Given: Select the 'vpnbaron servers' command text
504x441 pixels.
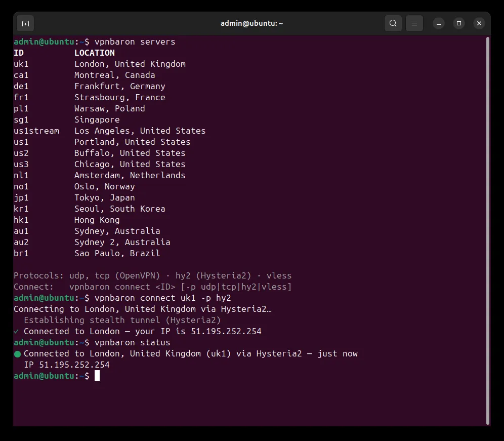Looking at the screenshot, I should click(135, 42).
